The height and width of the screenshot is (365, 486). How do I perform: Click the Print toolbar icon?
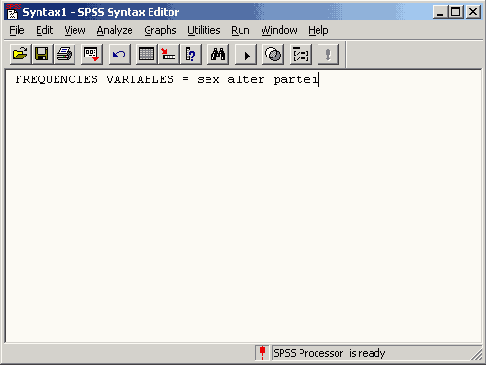pos(64,54)
